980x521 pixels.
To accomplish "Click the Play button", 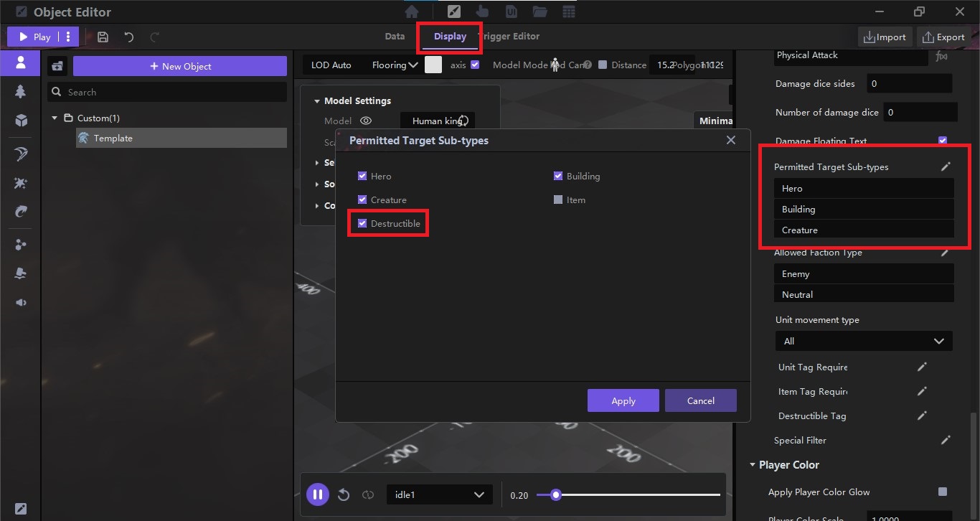I will [x=34, y=37].
